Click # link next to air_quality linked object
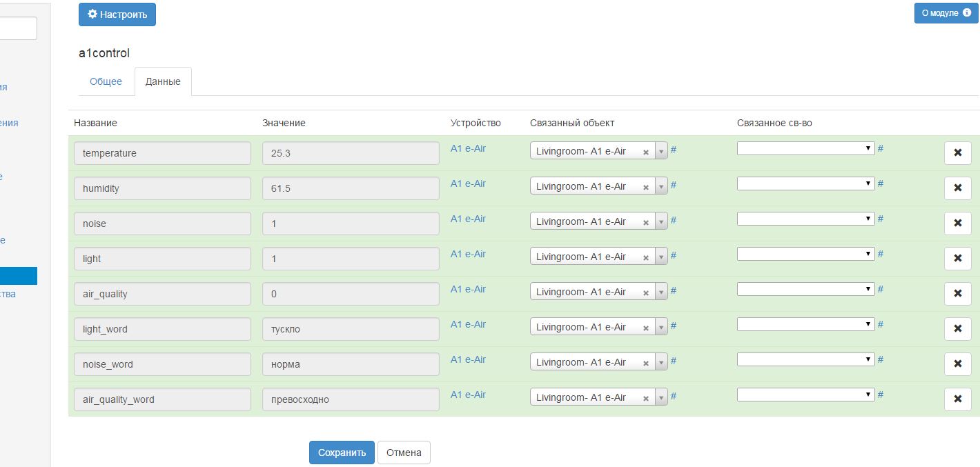This screenshot has height=467, width=980. [x=674, y=290]
